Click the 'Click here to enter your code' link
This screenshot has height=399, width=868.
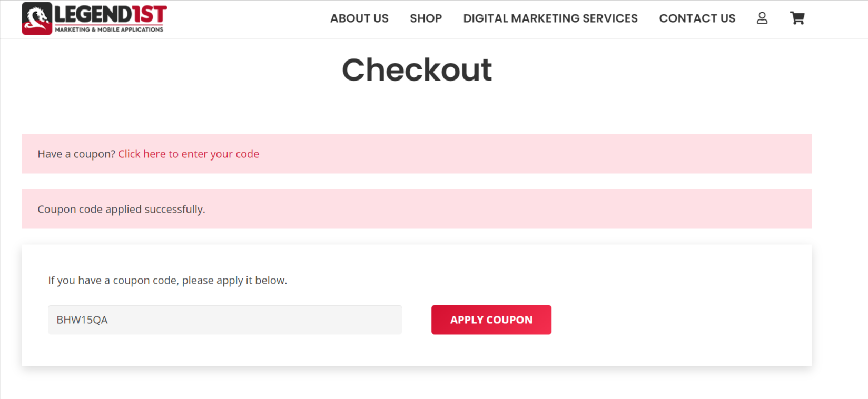tap(189, 154)
